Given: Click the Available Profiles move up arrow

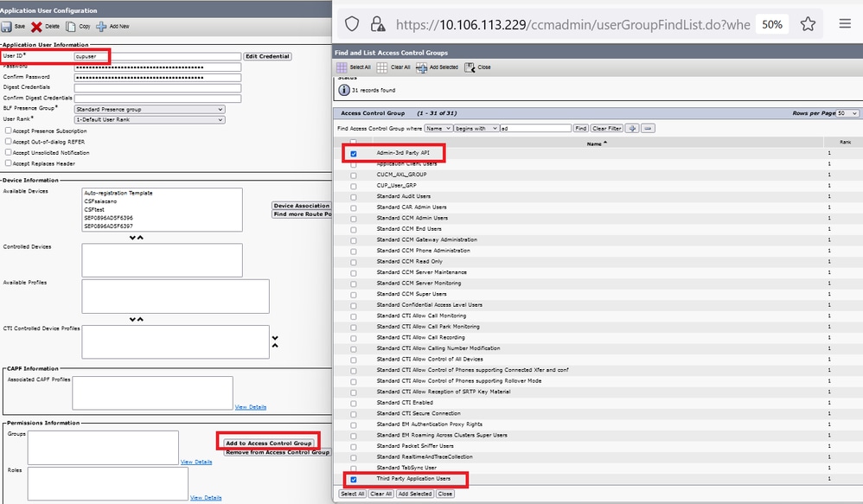Looking at the screenshot, I should point(140,319).
